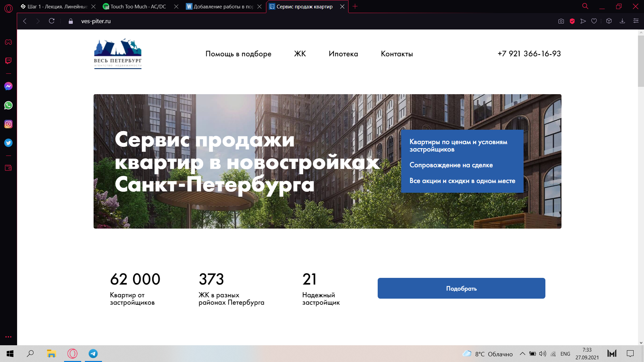Open Easy Setup sliders icon
This screenshot has height=362, width=644.
point(636,21)
